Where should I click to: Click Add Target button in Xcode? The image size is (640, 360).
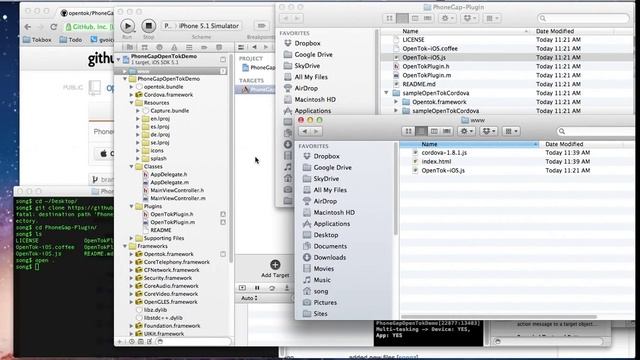point(275,269)
